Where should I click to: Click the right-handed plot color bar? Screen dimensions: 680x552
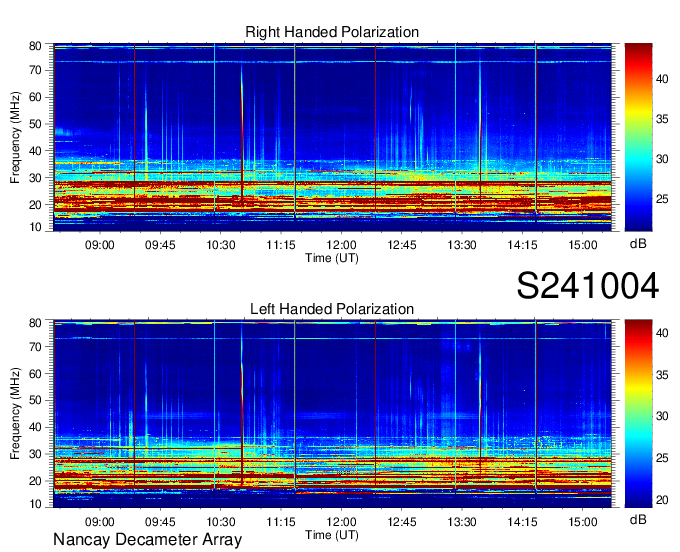(638, 137)
